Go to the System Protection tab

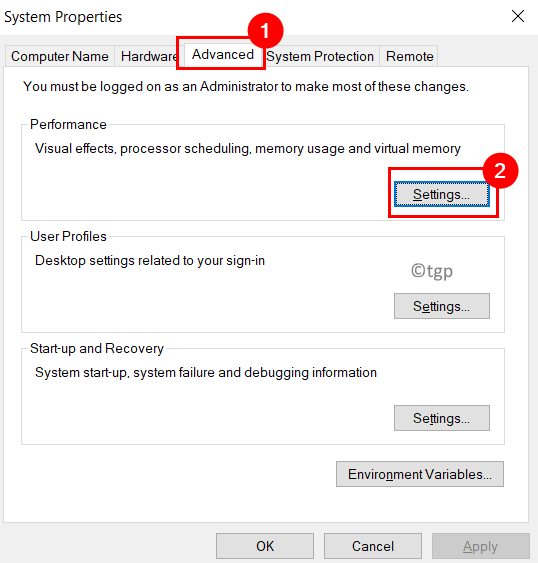(320, 56)
